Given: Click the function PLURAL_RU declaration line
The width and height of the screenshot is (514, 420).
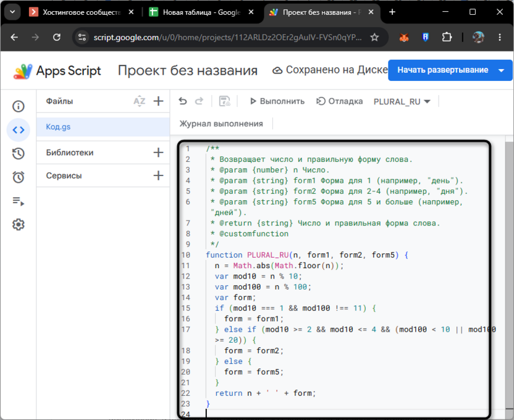Looking at the screenshot, I should 307,255.
